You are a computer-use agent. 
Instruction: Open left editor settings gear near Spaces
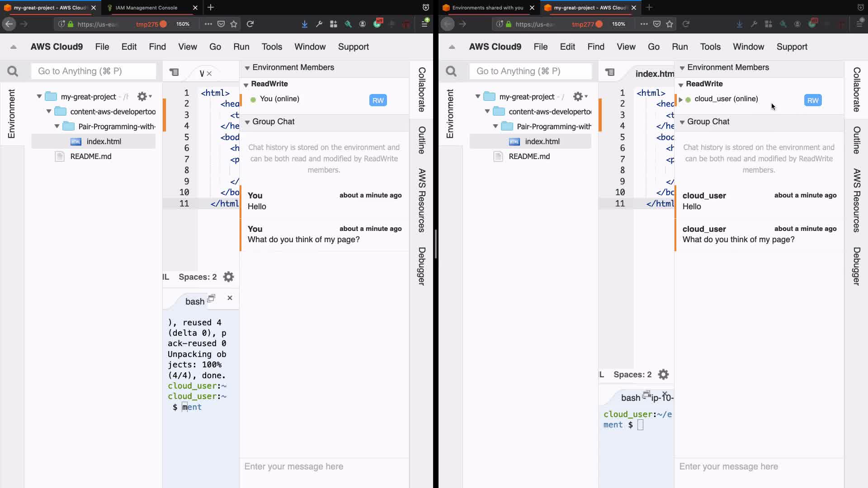click(229, 277)
